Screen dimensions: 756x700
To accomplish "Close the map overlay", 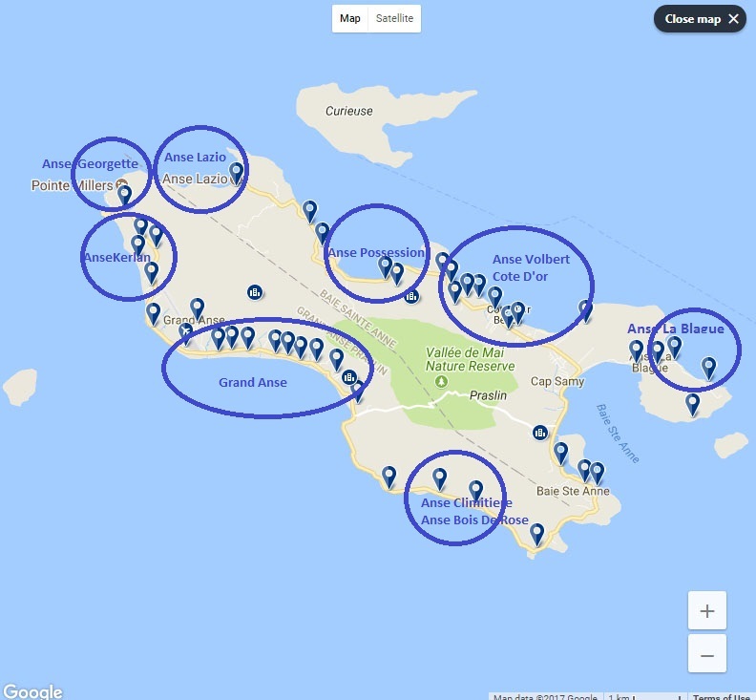I will 701,19.
